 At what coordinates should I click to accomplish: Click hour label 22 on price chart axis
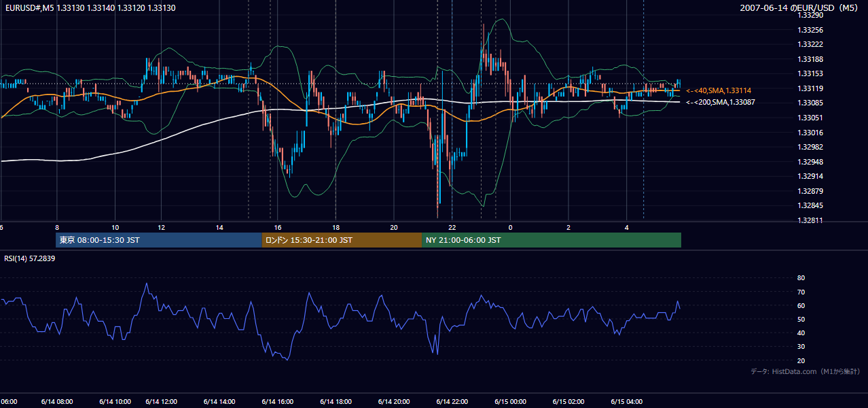tap(452, 227)
